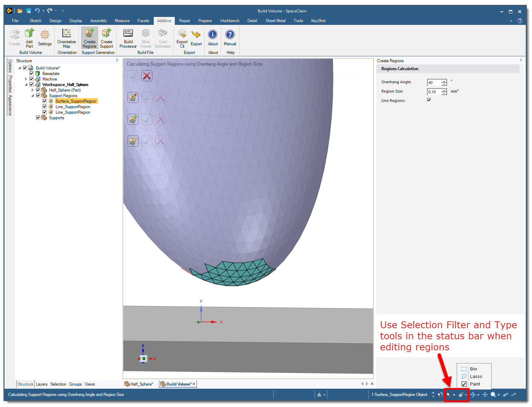
Task: Click the zoom magnifier in status bar
Action: click(493, 395)
